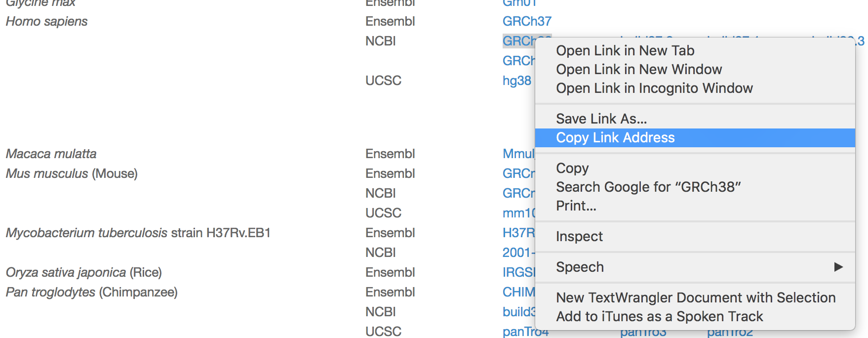868x338 pixels.
Task: Open Inspect to launch developer tools
Action: 579,236
